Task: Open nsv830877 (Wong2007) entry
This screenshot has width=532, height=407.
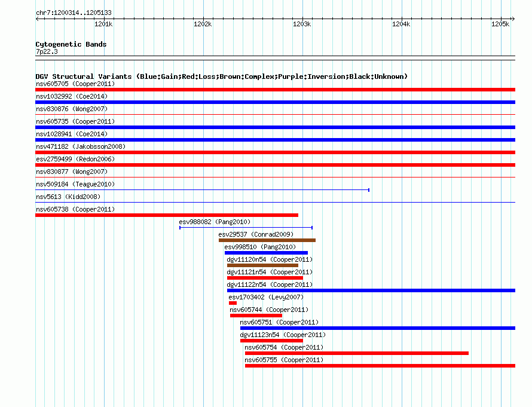Action: pyautogui.click(x=72, y=172)
